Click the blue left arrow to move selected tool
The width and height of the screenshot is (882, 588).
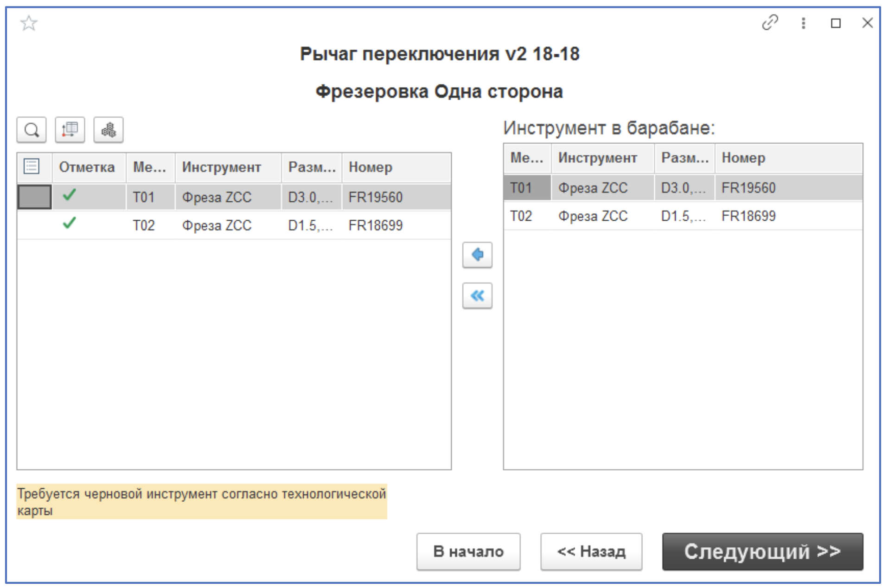pos(478,256)
